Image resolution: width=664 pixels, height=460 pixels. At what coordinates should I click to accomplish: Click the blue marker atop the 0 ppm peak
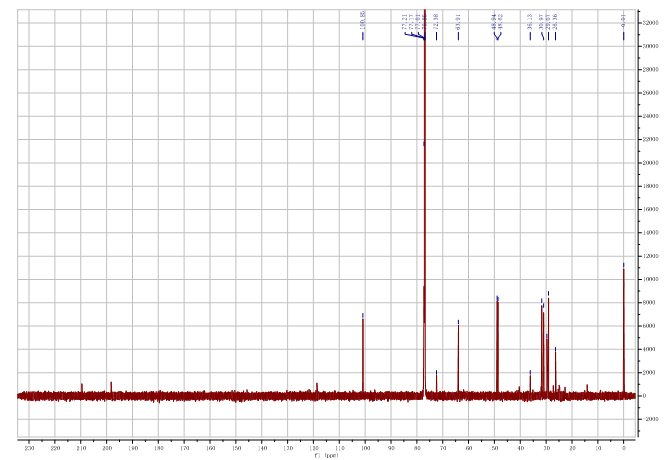coord(624,265)
